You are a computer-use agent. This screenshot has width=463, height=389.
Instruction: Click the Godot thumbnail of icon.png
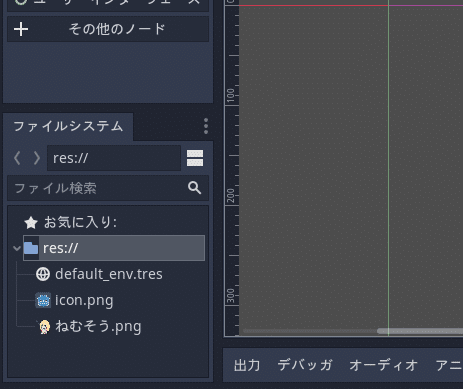[43, 300]
